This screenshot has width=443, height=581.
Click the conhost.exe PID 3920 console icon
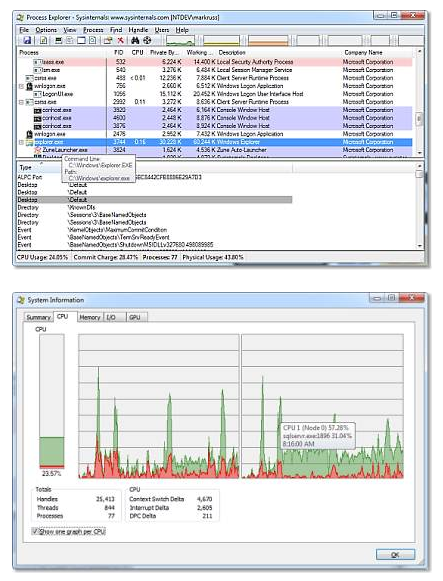pyautogui.click(x=37, y=110)
